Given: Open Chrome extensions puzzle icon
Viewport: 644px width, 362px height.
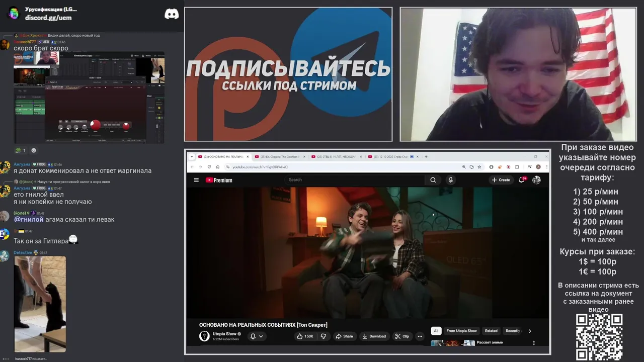Looking at the screenshot, I should click(x=517, y=167).
